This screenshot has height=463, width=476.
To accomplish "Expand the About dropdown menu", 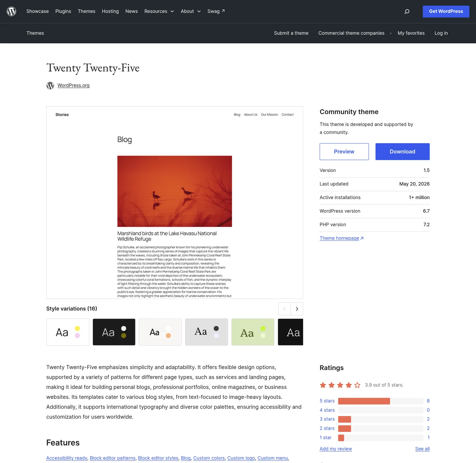I will 191,11.
